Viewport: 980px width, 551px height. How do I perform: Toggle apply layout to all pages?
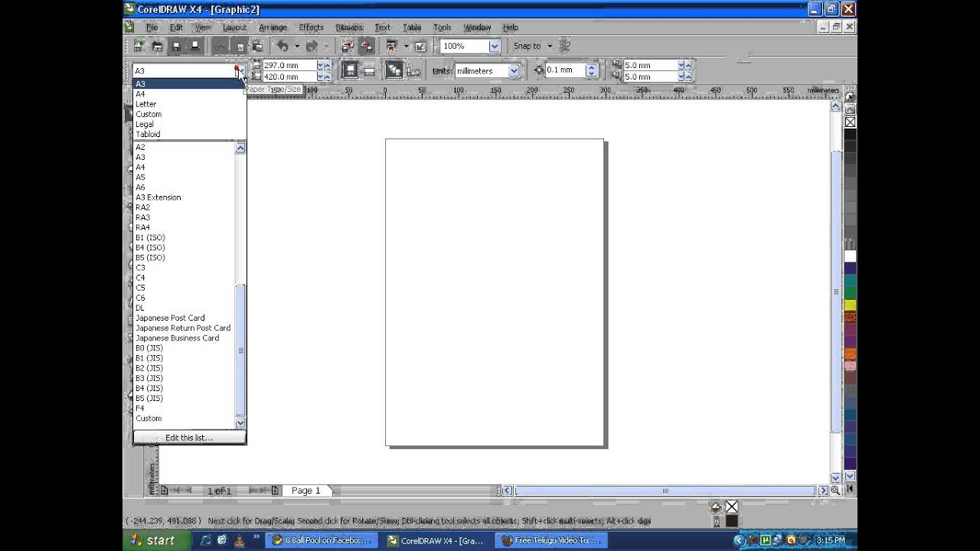[x=394, y=70]
